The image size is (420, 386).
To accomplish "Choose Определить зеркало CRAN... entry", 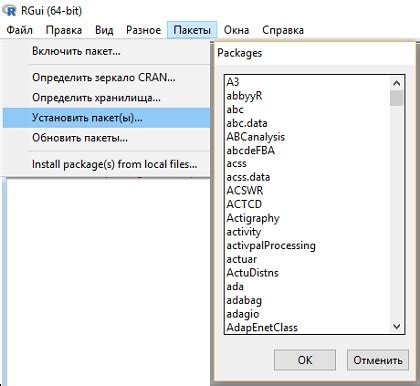I will (x=107, y=78).
